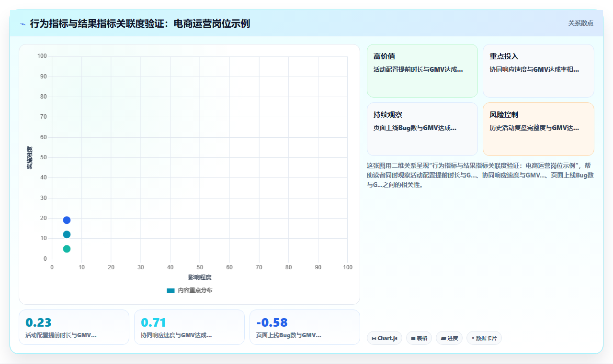Click the 进度 chip icon
Screen dimensions: 613x364
(x=443, y=338)
